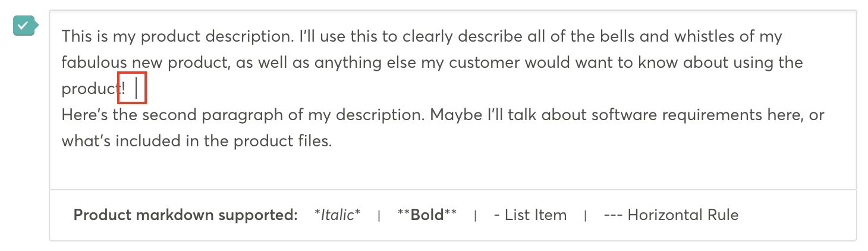Place cursor after "product!" in the red box
The height and width of the screenshot is (251, 868).
pos(136,89)
